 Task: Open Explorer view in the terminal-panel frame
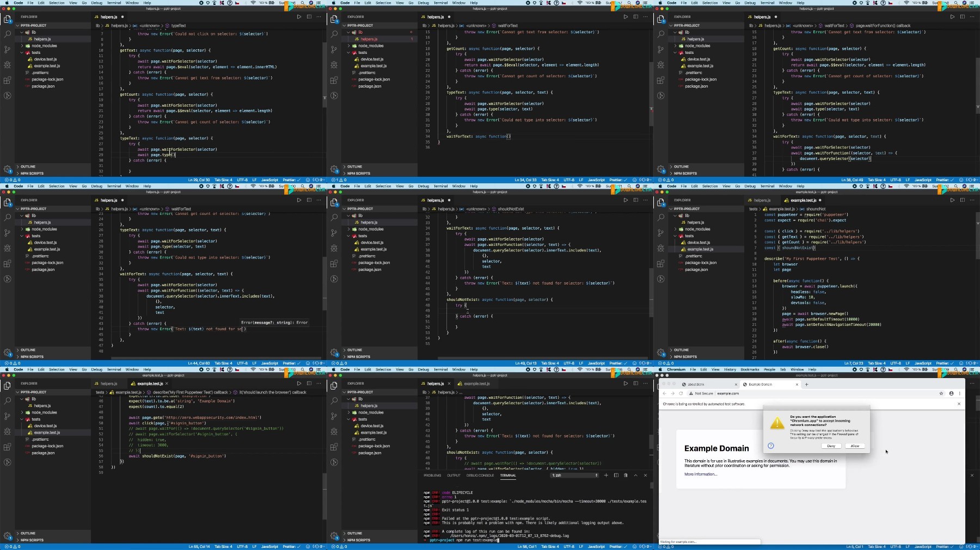click(334, 386)
